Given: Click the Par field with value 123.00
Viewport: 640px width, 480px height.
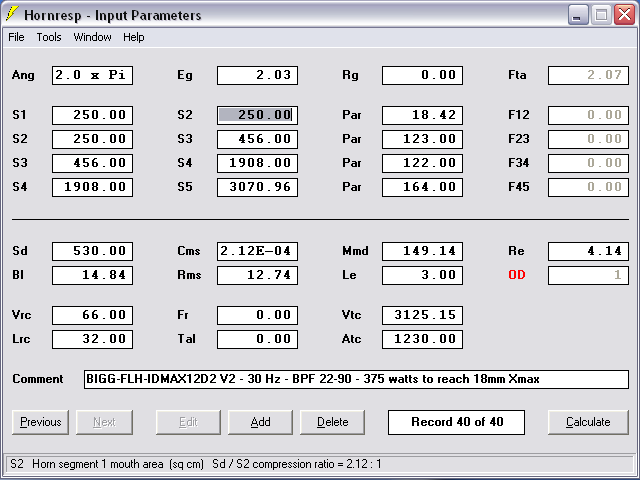Looking at the screenshot, I should pyautogui.click(x=422, y=140).
